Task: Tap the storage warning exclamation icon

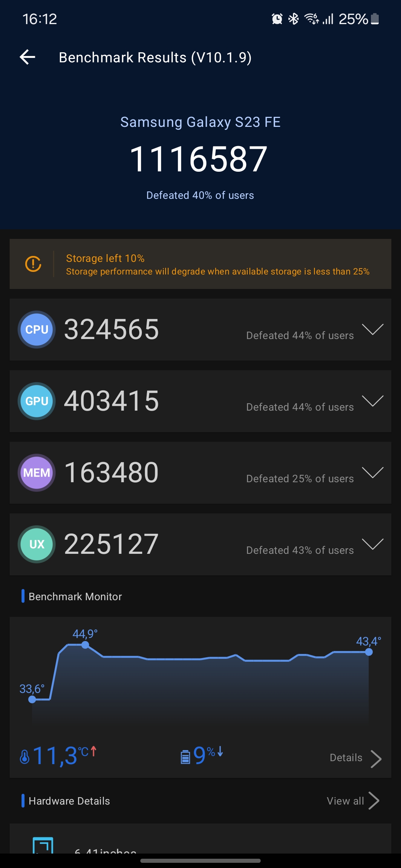Action: coord(33,264)
